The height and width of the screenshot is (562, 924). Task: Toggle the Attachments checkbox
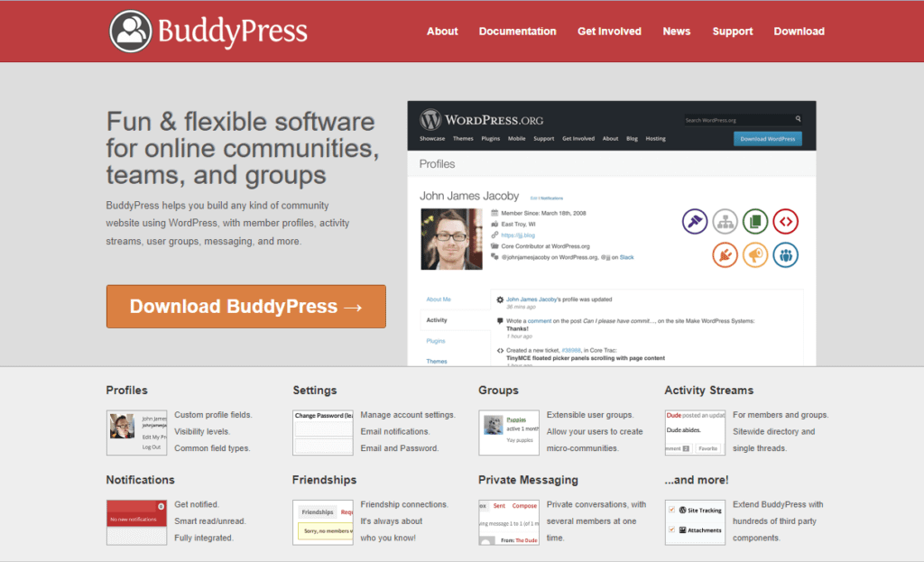coord(671,530)
